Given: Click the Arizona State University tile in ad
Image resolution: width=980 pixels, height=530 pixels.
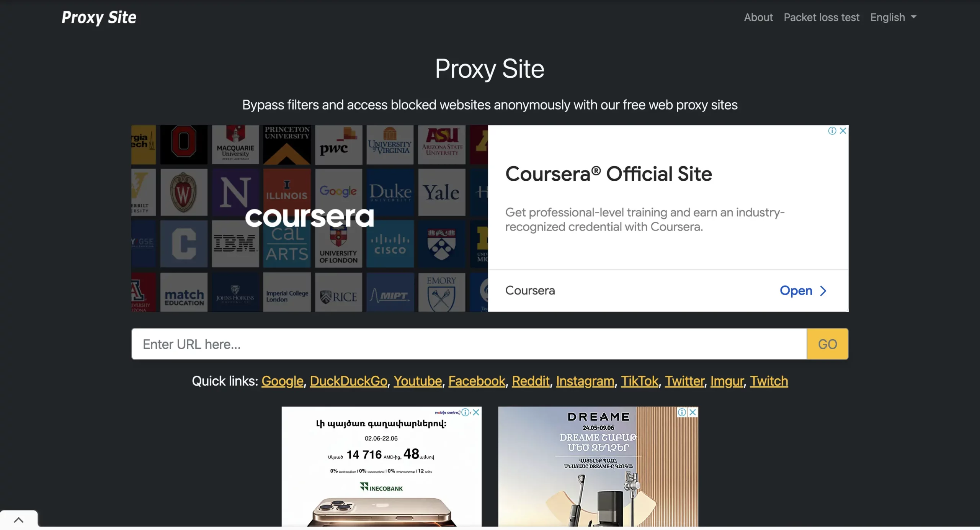Looking at the screenshot, I should coord(441,144).
